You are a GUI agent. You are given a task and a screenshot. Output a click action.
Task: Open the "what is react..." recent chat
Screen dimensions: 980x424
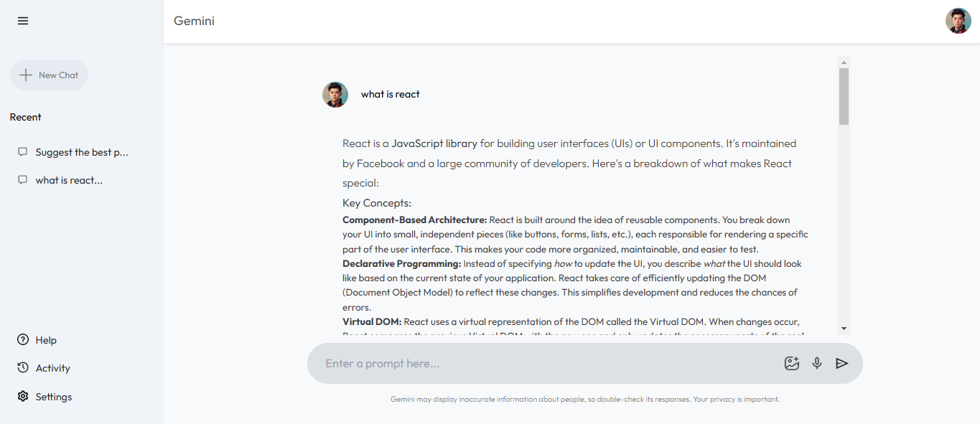[x=69, y=180]
